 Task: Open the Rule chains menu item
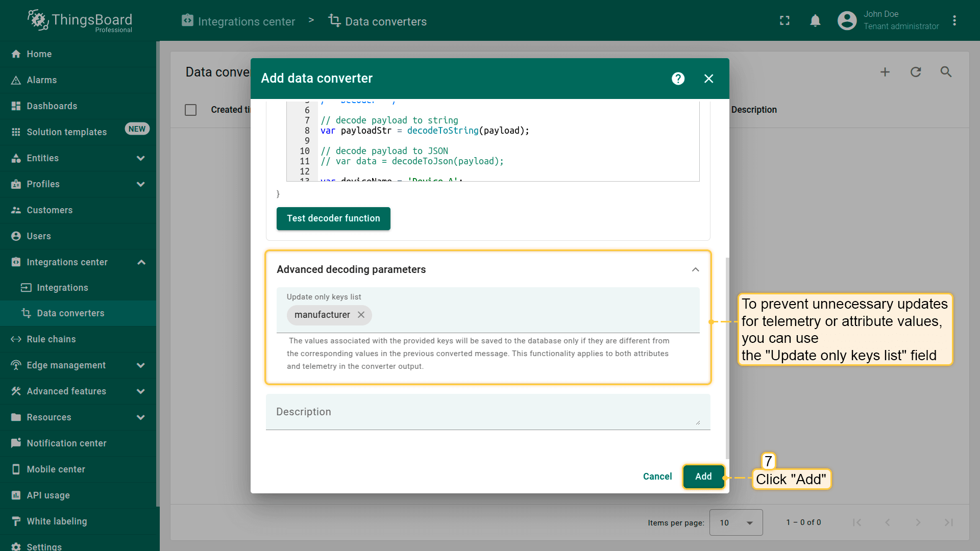click(51, 339)
